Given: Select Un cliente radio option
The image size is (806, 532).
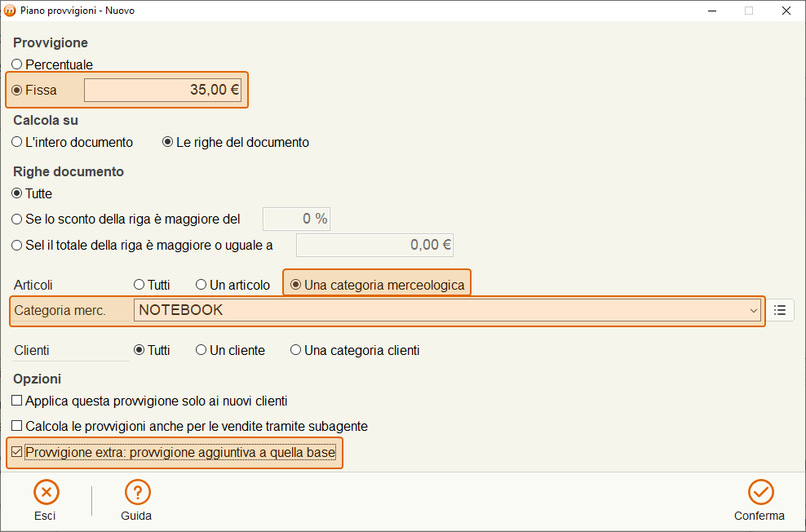Looking at the screenshot, I should (201, 350).
